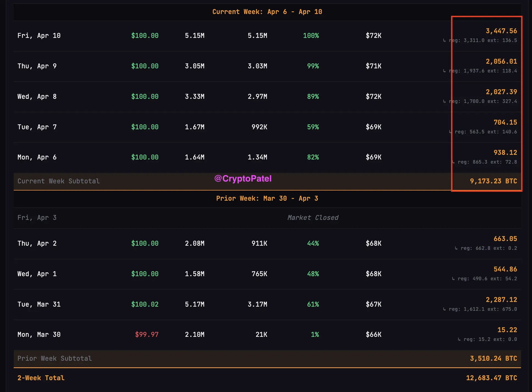The width and height of the screenshot is (532, 392).
Task: Click the Prior Week Subtotal row label
Action: click(x=55, y=359)
